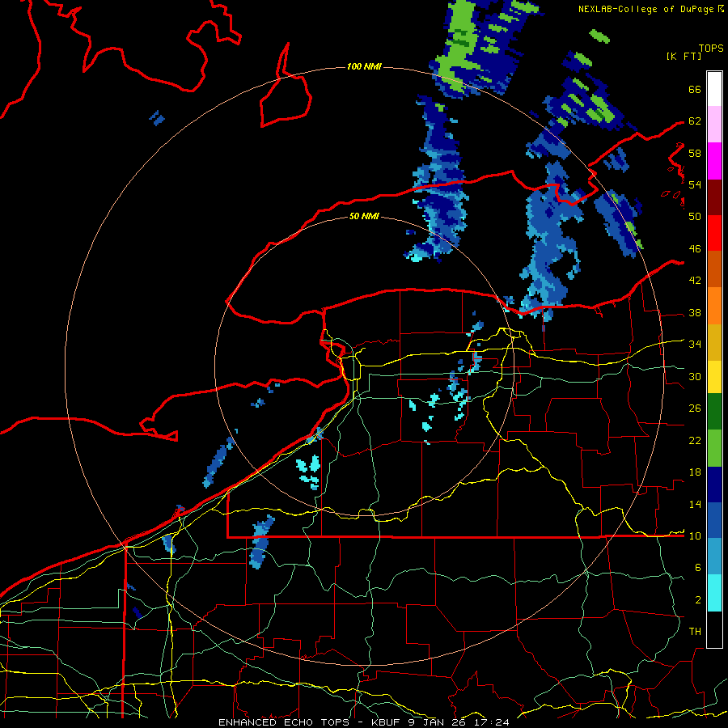The height and width of the screenshot is (728, 728).
Task: Click the light blue 6-10 kft legend swatch
Action: pos(714,557)
